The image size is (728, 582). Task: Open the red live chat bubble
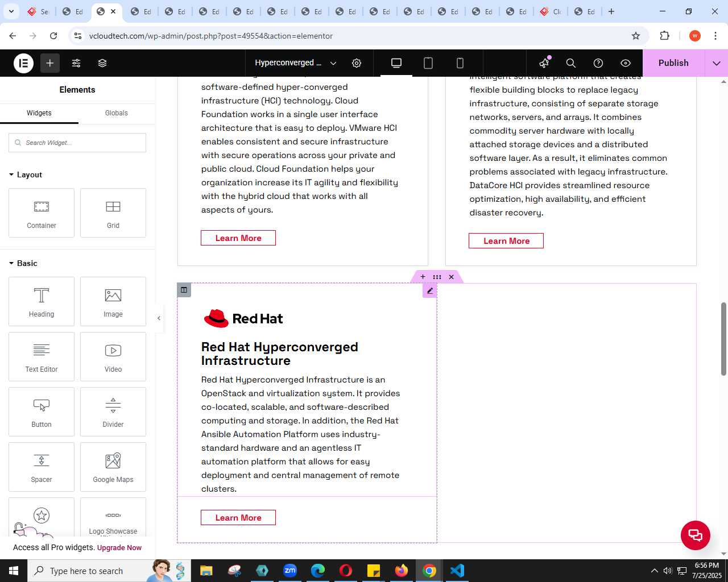tap(696, 535)
